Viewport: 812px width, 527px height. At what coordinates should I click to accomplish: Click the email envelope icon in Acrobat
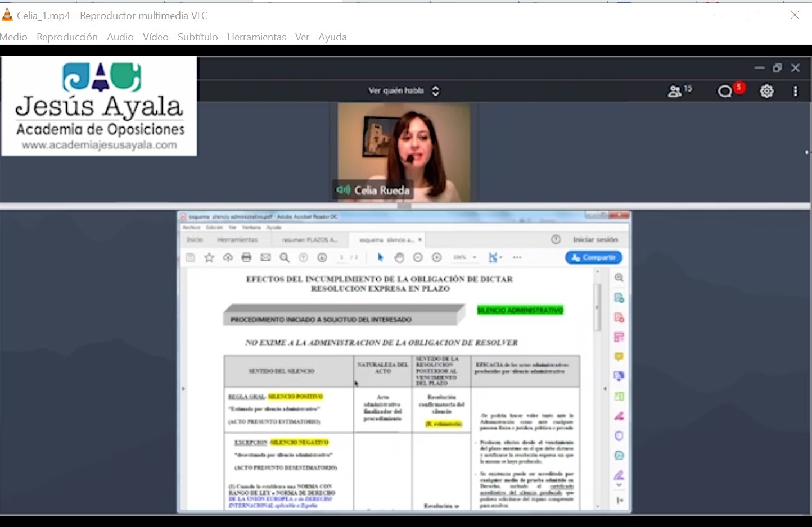(x=265, y=257)
